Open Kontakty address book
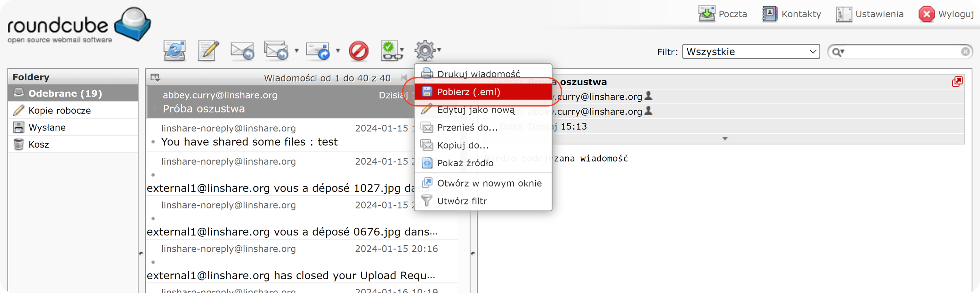This screenshot has width=980, height=293. [792, 14]
